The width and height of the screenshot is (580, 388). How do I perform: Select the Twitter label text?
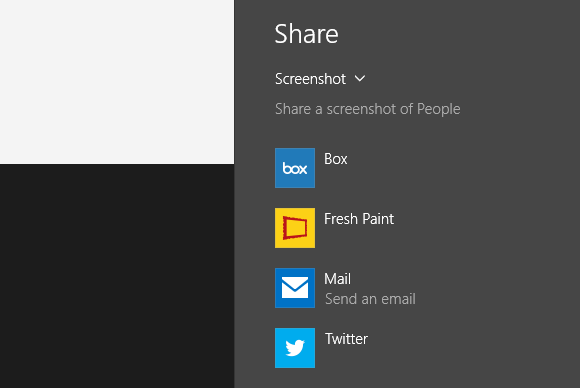click(346, 339)
